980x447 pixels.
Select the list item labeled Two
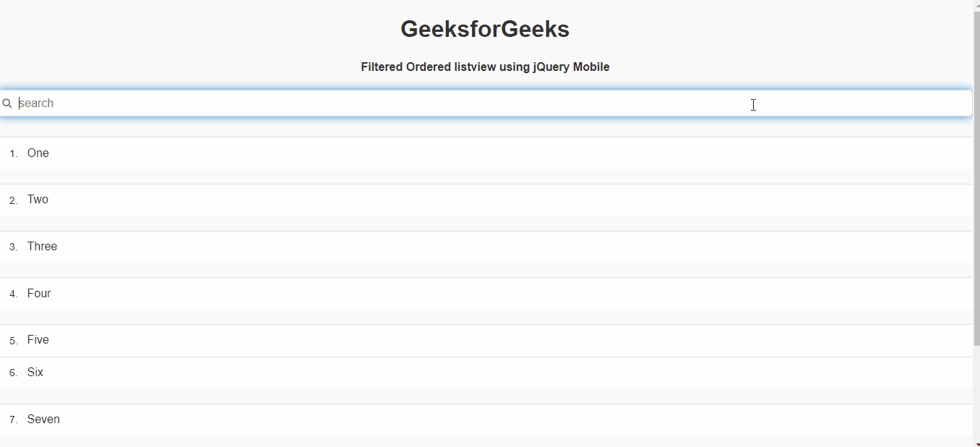pyautogui.click(x=38, y=200)
